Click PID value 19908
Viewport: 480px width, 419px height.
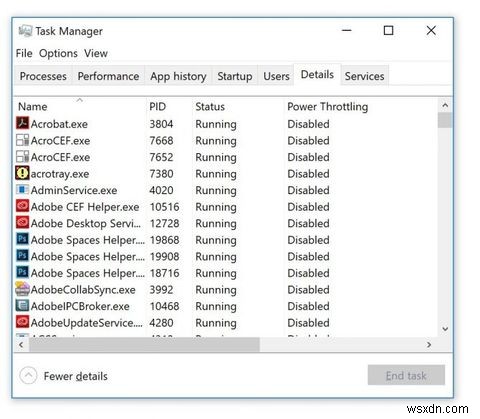coord(164,256)
